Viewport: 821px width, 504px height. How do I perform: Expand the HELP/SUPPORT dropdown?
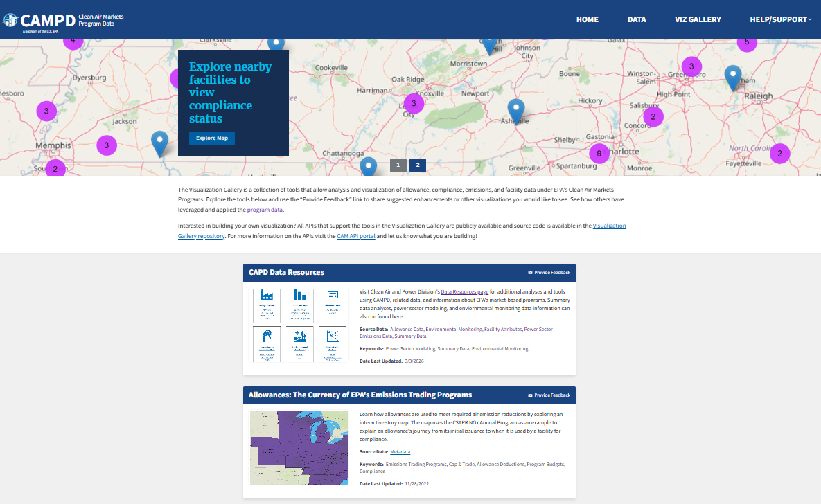(x=779, y=19)
